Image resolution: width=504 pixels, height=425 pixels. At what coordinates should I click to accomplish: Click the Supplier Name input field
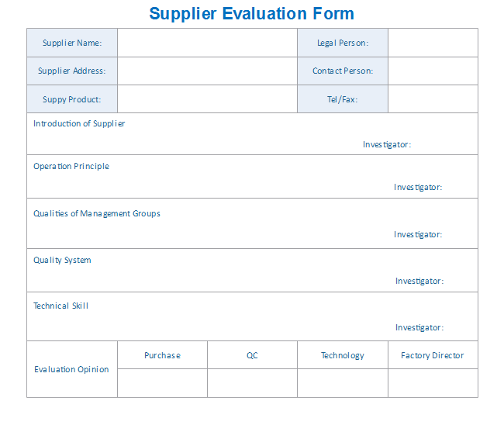[207, 43]
